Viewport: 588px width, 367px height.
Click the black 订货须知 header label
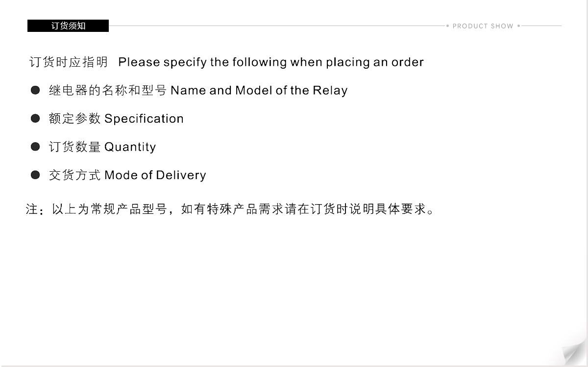click(68, 26)
